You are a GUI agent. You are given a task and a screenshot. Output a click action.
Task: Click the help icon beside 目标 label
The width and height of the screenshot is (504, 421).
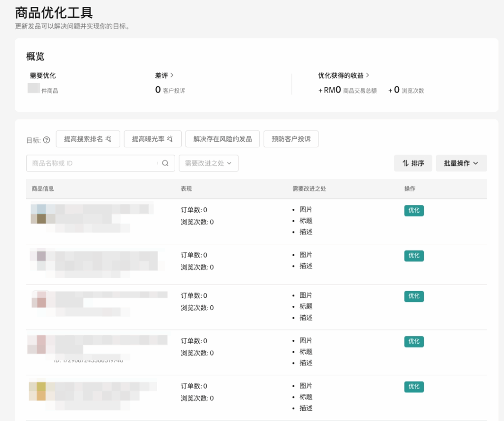point(46,139)
